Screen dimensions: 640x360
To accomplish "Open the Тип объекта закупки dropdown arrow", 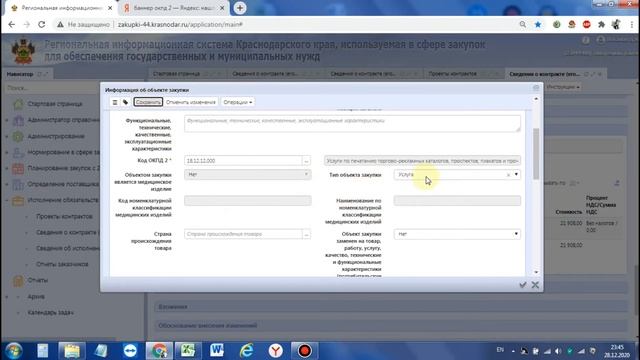I will pos(516,175).
